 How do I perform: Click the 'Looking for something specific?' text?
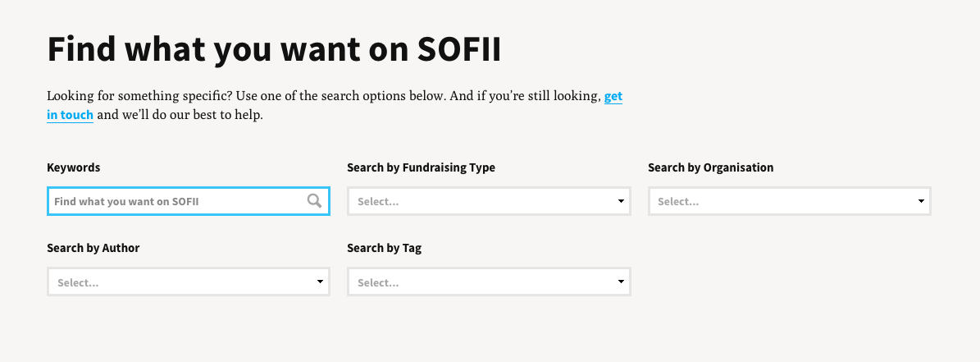pos(139,96)
